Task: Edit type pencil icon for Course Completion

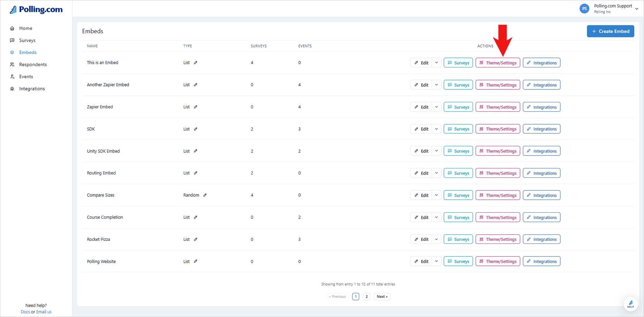Action: coord(196,217)
